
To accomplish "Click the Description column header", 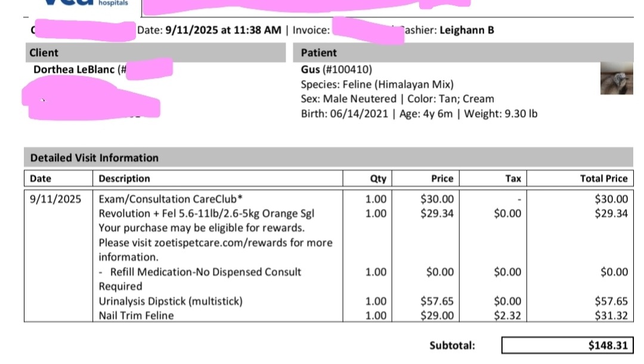I will coord(124,178).
